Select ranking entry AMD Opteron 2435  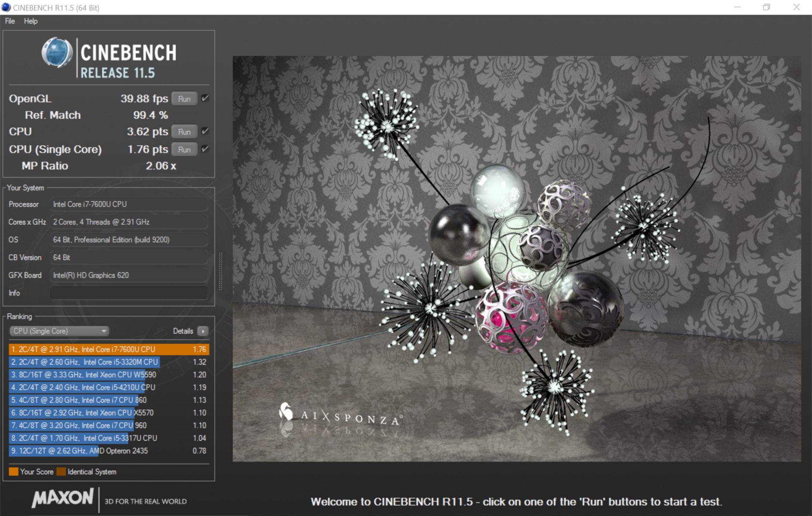[109, 451]
